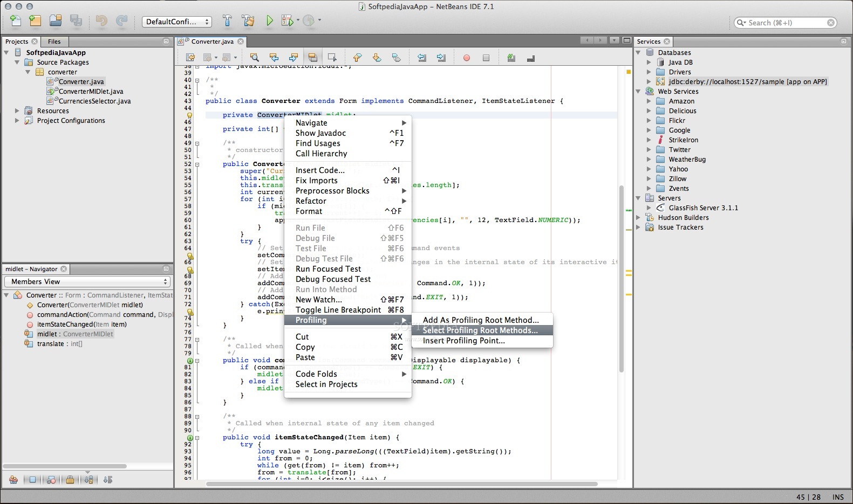Expand the GlassFish Server 3.1.1 node
Screen dimensions: 853x504
[649, 208]
